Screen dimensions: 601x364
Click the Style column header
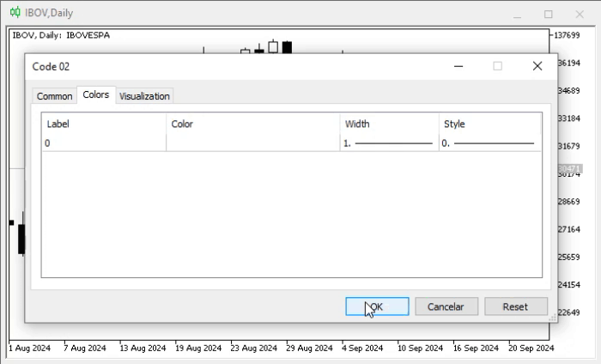(490, 124)
